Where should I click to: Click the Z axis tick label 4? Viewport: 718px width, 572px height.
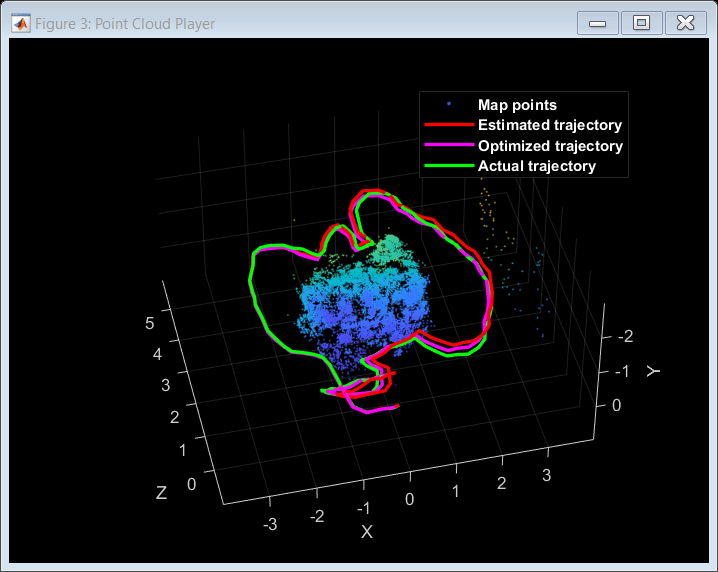pyautogui.click(x=157, y=354)
